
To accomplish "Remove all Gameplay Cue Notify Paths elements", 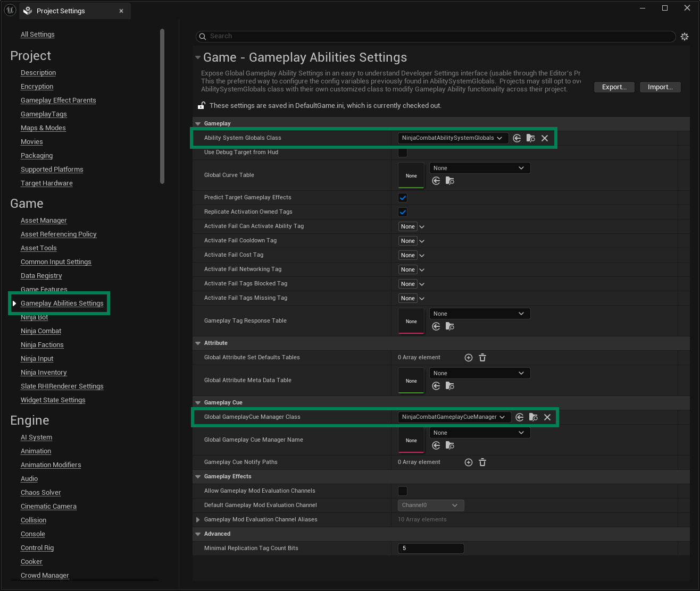I will click(482, 462).
